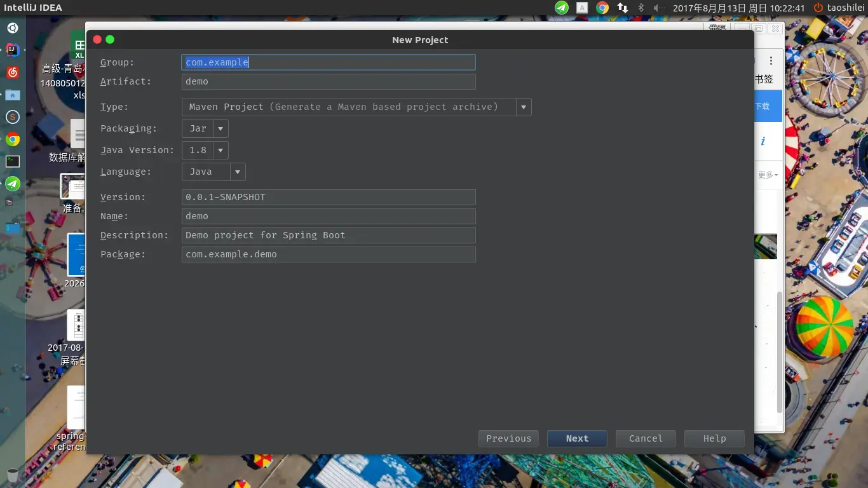The height and width of the screenshot is (488, 868).
Task: Click the paper-plane indicator in top bar
Action: 561,8
